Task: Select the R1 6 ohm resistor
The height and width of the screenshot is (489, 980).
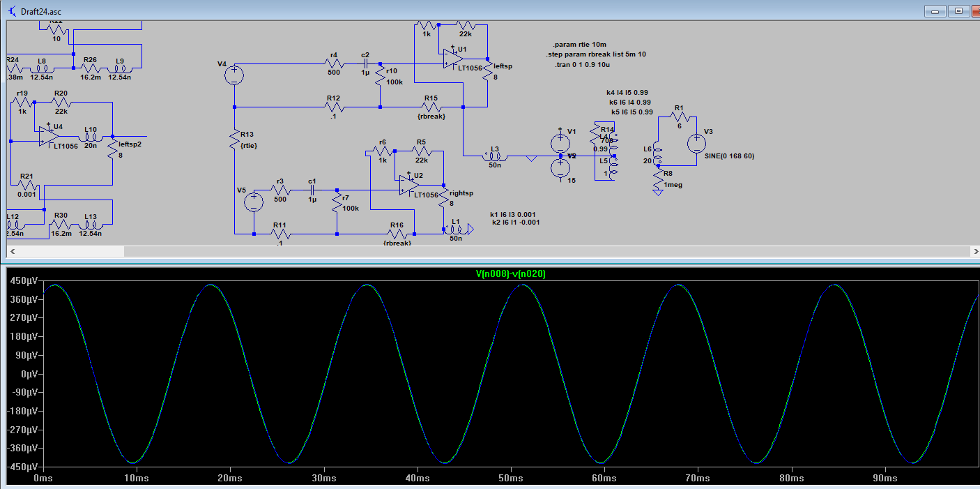Action: [679, 117]
